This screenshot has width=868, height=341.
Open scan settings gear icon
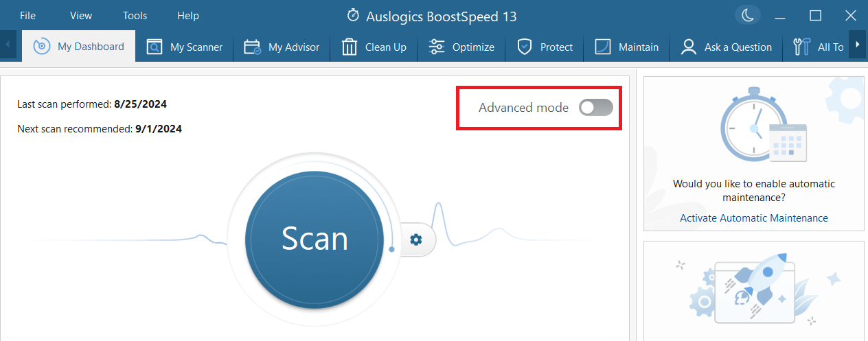415,239
